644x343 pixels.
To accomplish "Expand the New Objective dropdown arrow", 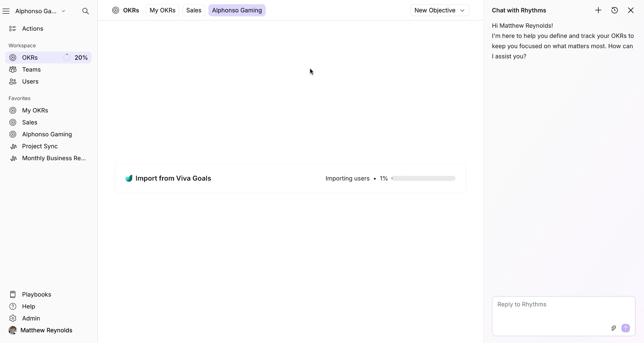I will [462, 10].
